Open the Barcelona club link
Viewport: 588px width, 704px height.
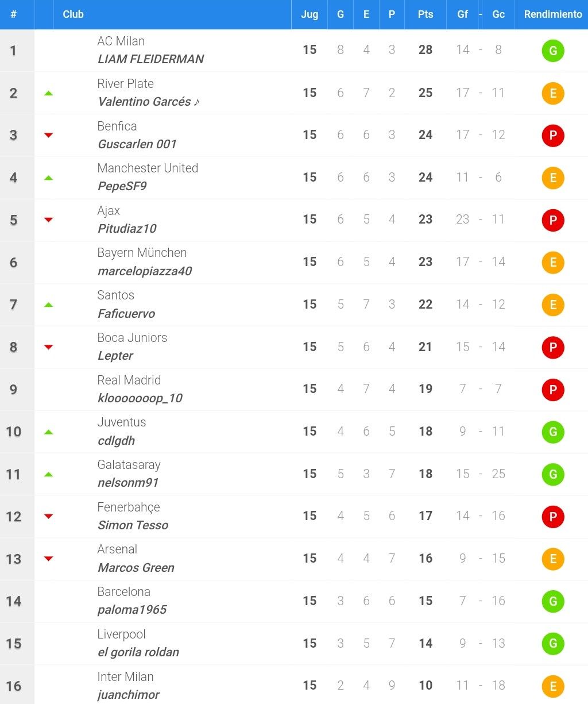pos(123,592)
